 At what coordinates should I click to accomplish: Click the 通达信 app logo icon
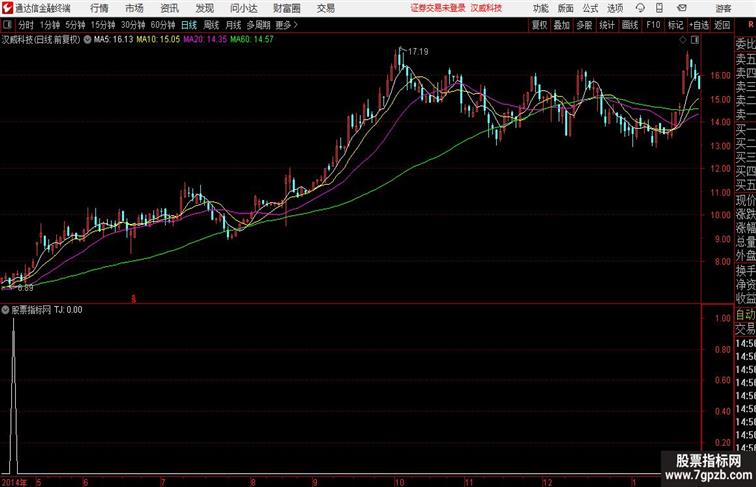(x=7, y=8)
